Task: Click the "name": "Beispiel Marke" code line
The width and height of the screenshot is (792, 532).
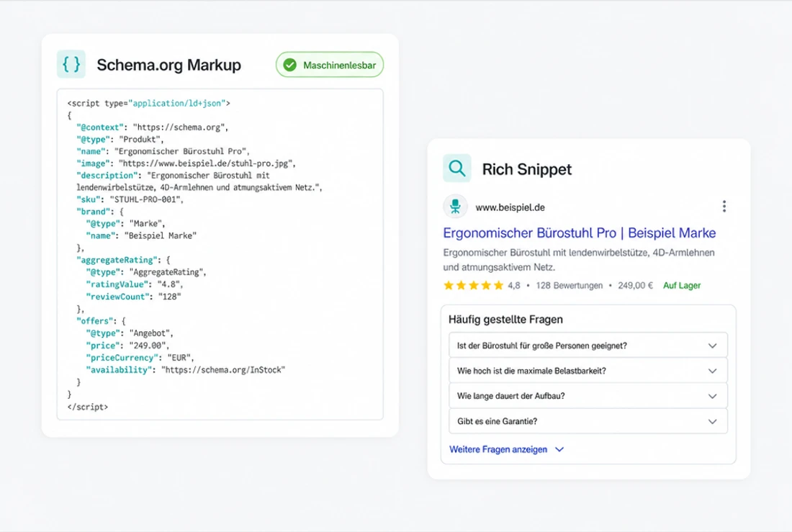Action: 141,236
